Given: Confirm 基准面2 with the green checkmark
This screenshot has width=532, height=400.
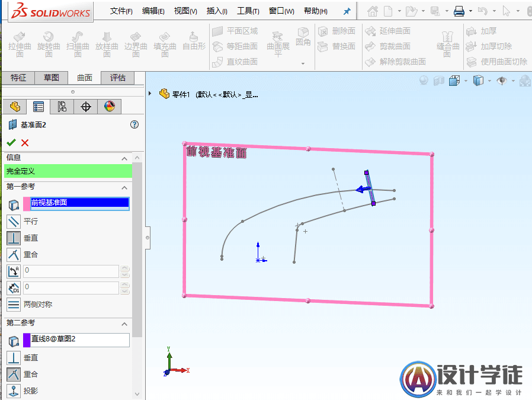Looking at the screenshot, I should point(11,142).
